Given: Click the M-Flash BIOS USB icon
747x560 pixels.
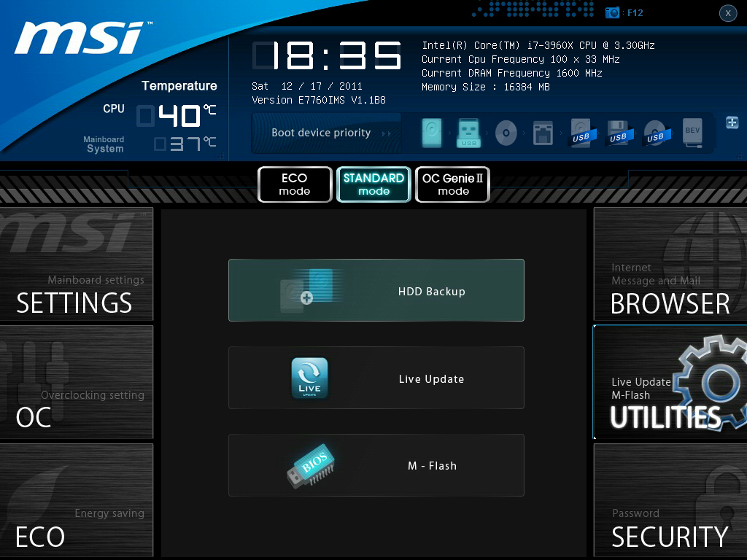Looking at the screenshot, I should coord(311,465).
